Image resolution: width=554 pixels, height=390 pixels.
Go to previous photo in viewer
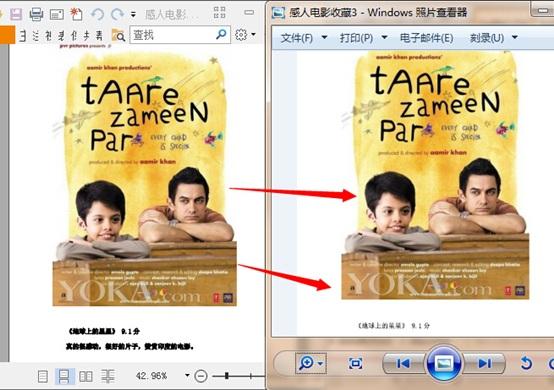pyautogui.click(x=403, y=363)
